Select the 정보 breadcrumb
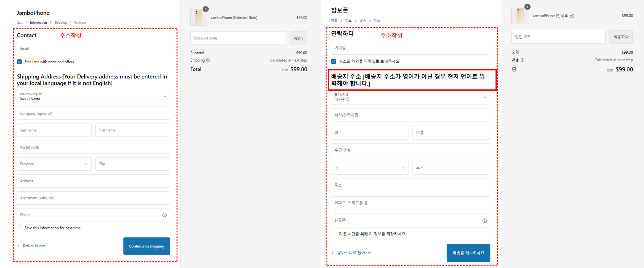The height and width of the screenshot is (268, 644). tap(348, 21)
